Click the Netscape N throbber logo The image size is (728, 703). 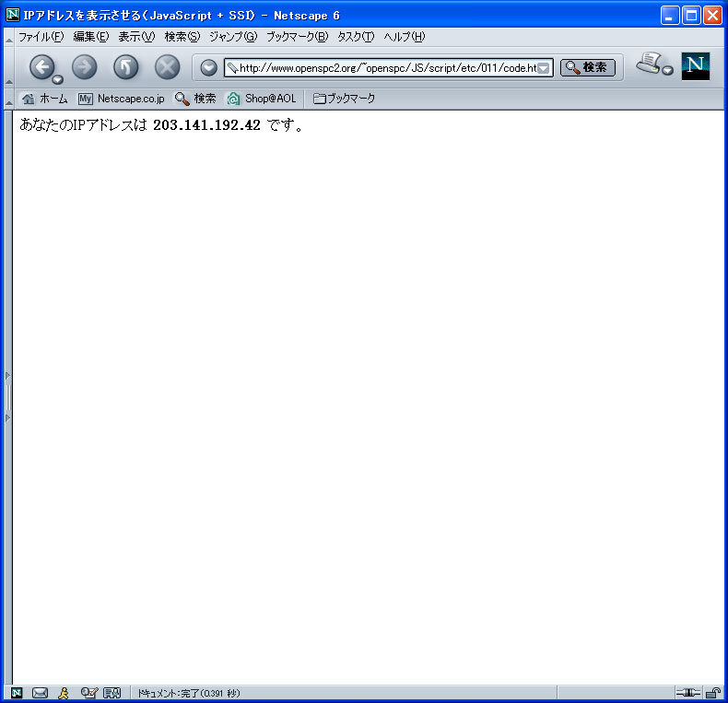695,66
